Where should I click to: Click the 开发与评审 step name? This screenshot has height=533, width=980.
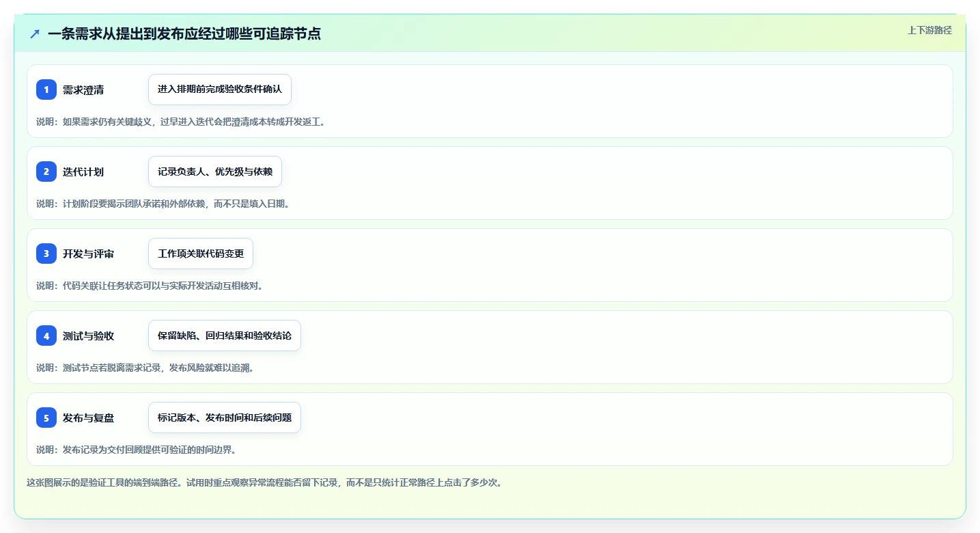click(x=88, y=254)
